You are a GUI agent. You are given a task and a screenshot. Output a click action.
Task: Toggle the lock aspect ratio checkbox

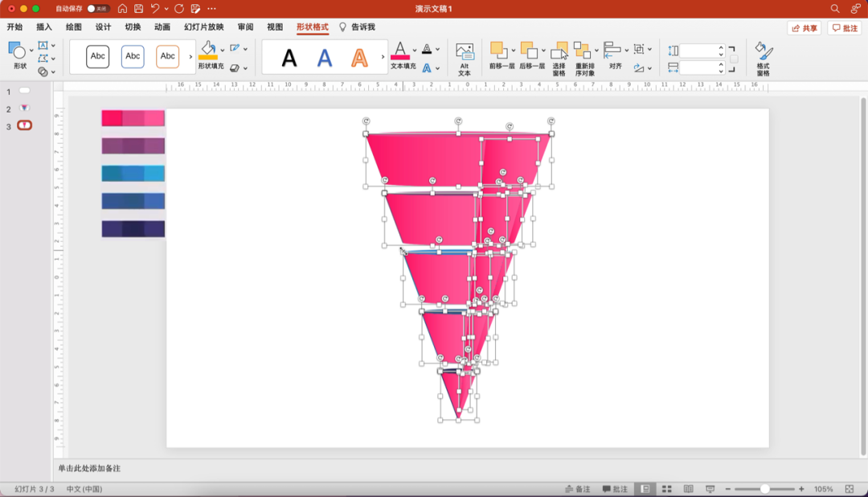tap(734, 60)
